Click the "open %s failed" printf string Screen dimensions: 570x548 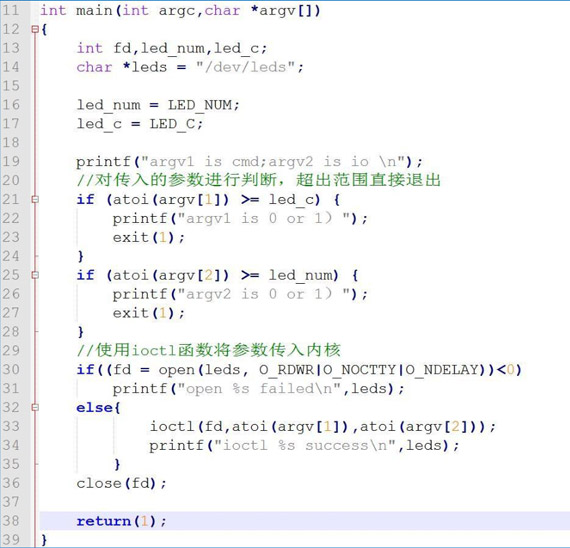pos(259,389)
